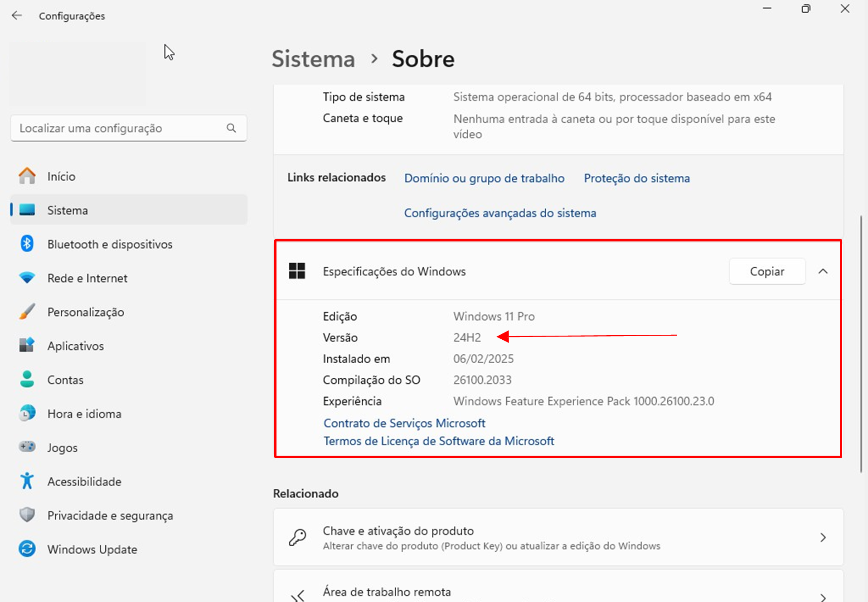Click the Bluetooth icon in sidebar
This screenshot has height=602, width=868.
coord(27,244)
